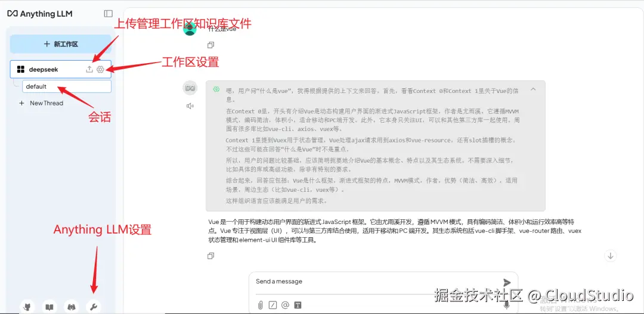
Task: Click the text size T icon
Action: pos(298,305)
